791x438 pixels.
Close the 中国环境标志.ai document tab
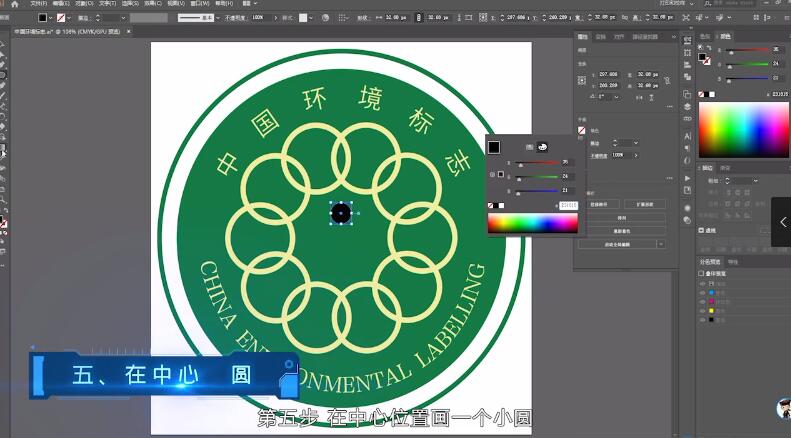pos(129,31)
